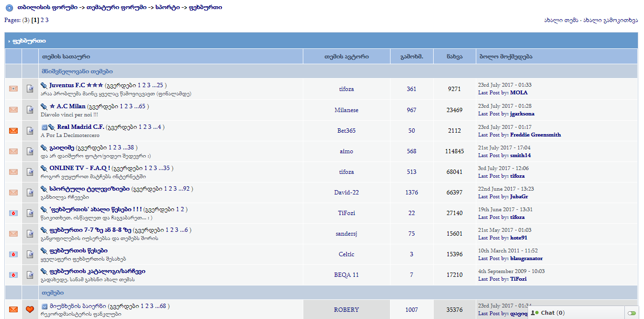Click pin icon beside ONLINE TV - F.A.Q

(44, 168)
